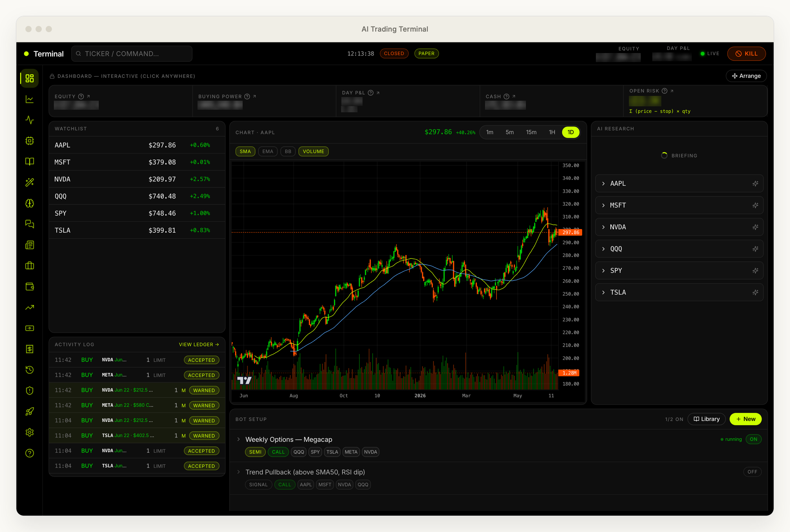This screenshot has width=790, height=532.
Task: Turn on the Trend Pullback bot
Action: click(x=752, y=472)
